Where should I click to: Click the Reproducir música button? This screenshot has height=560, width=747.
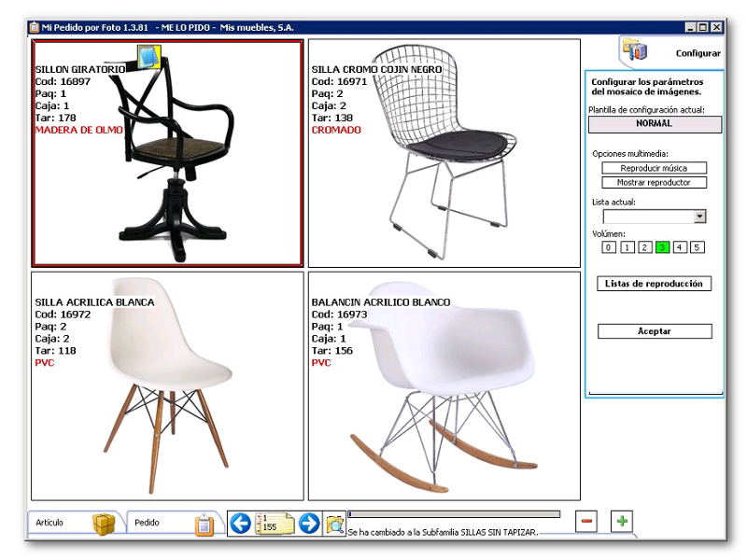[654, 168]
